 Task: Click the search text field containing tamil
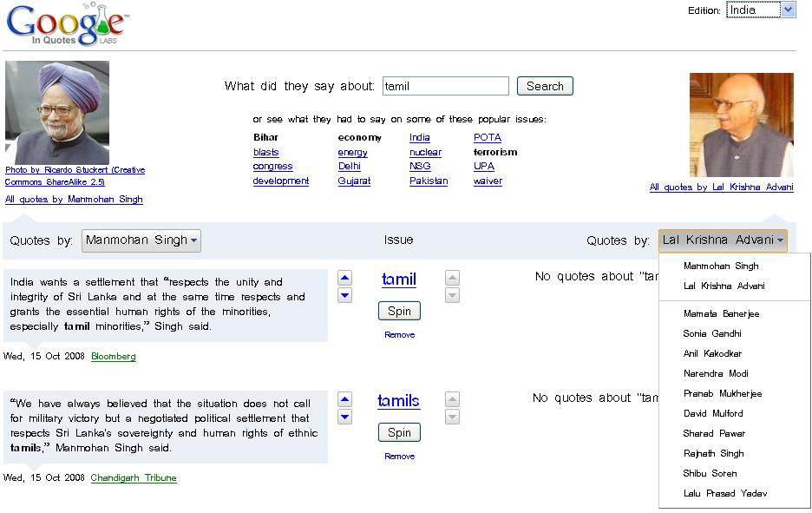point(445,86)
